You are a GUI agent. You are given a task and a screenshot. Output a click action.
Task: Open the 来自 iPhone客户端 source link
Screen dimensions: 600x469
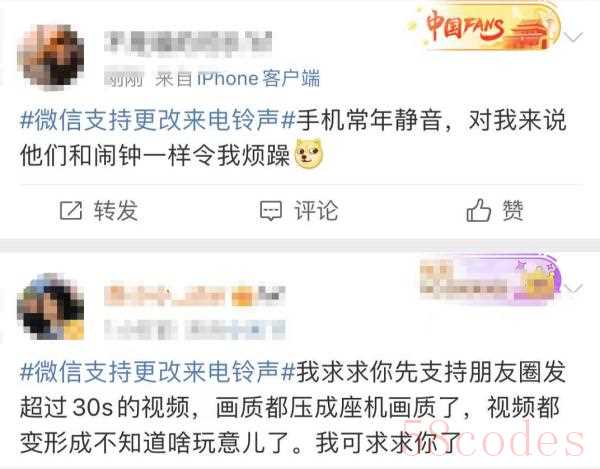coord(237,79)
